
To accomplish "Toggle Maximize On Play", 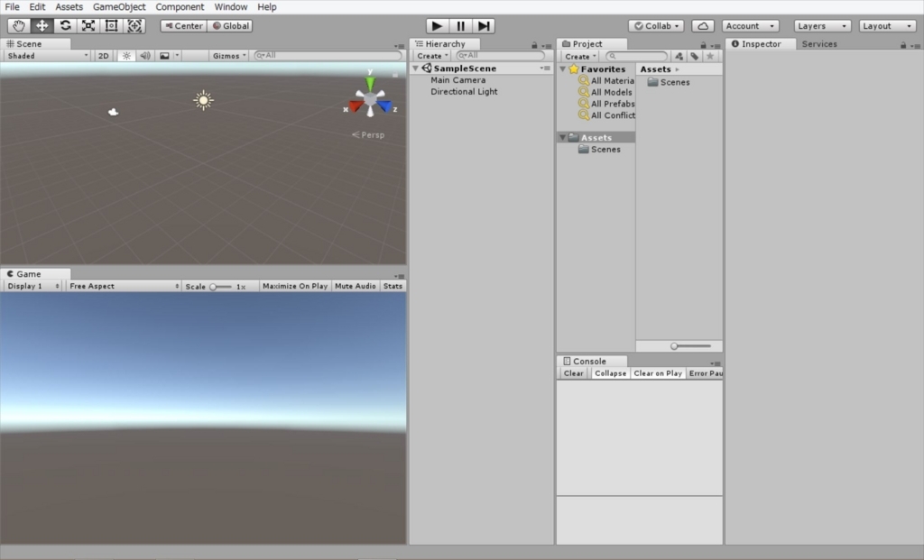I will coord(295,286).
